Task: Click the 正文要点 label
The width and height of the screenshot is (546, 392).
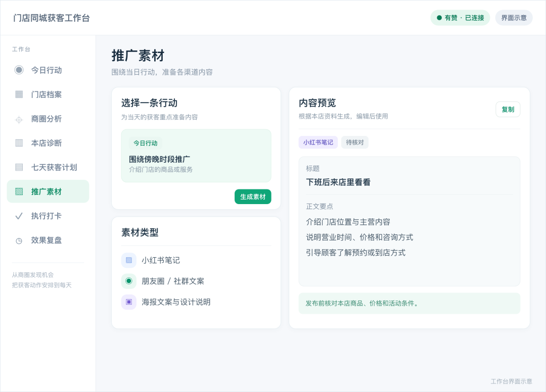Action: [320, 207]
